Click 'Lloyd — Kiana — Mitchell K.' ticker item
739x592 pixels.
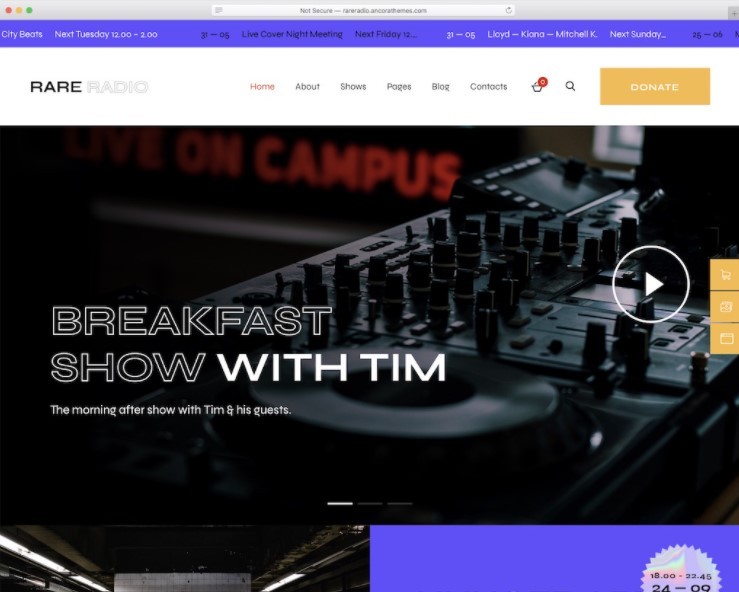[x=542, y=34]
